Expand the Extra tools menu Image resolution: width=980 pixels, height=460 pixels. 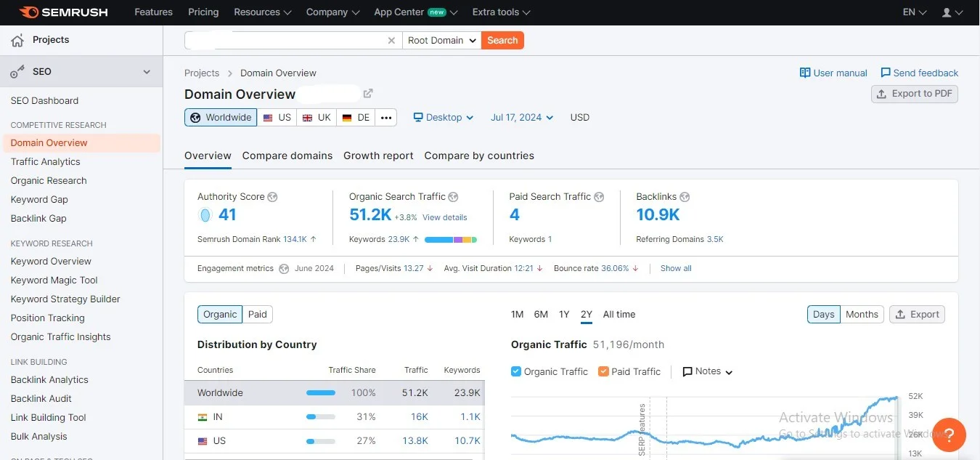[501, 12]
